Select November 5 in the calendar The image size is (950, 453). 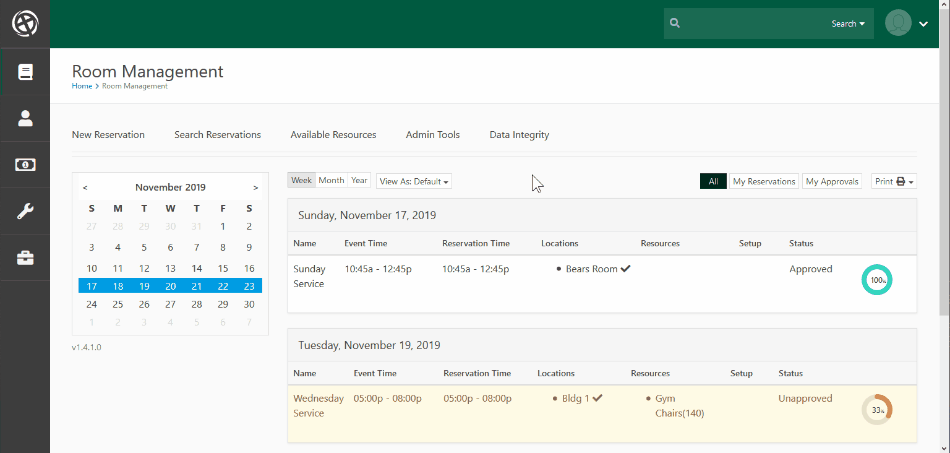[144, 247]
